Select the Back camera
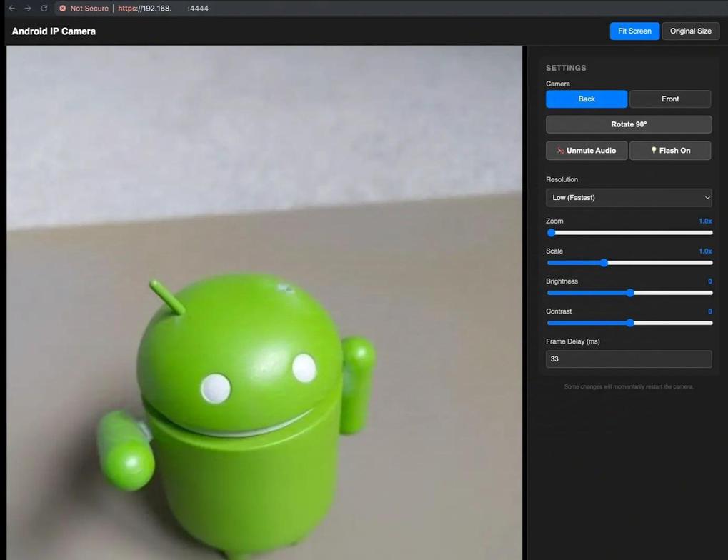This screenshot has width=728, height=560. click(x=587, y=99)
